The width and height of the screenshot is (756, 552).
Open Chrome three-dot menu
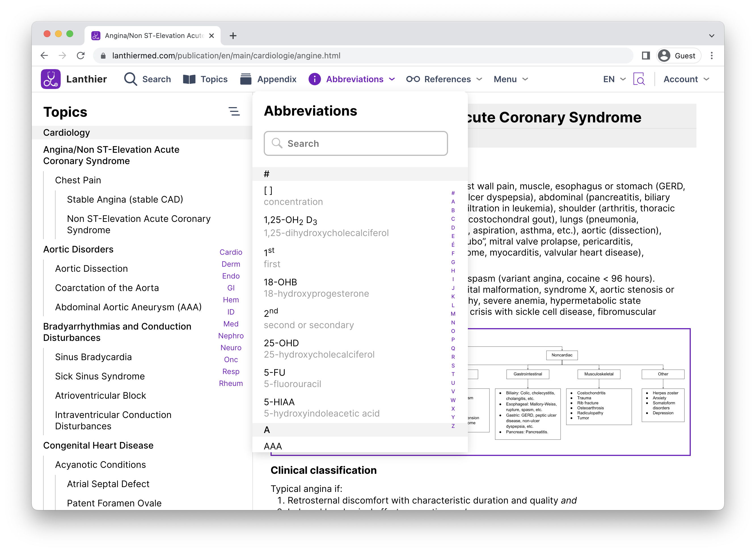coord(711,56)
